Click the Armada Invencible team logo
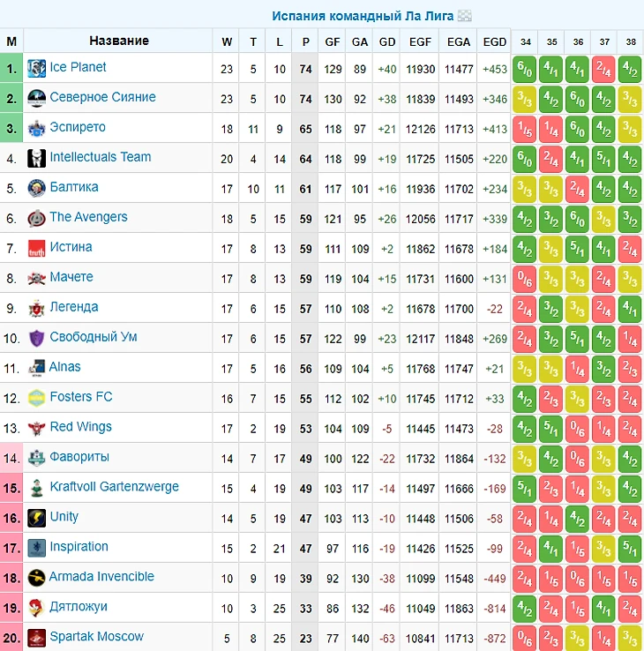This screenshot has height=651, width=644. tap(36, 578)
